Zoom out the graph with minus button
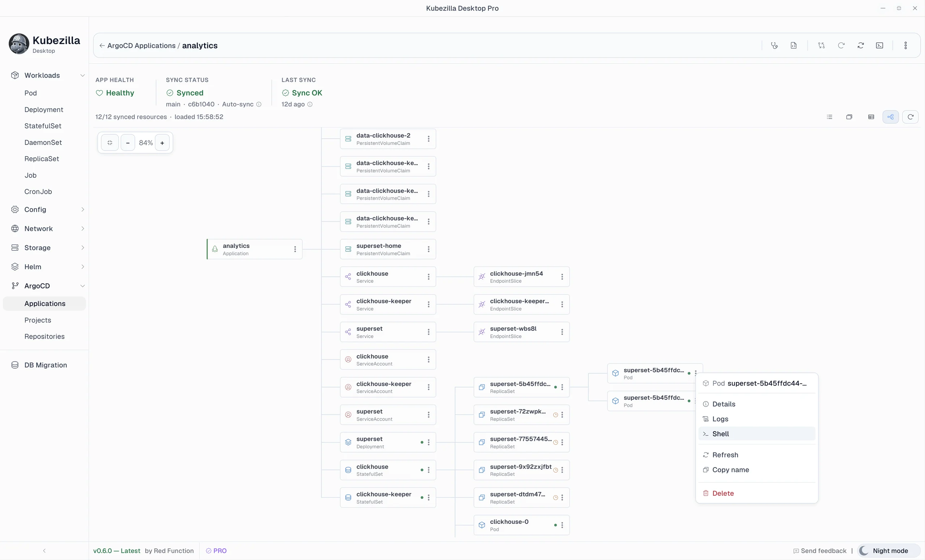The width and height of the screenshot is (925, 560). [x=128, y=143]
